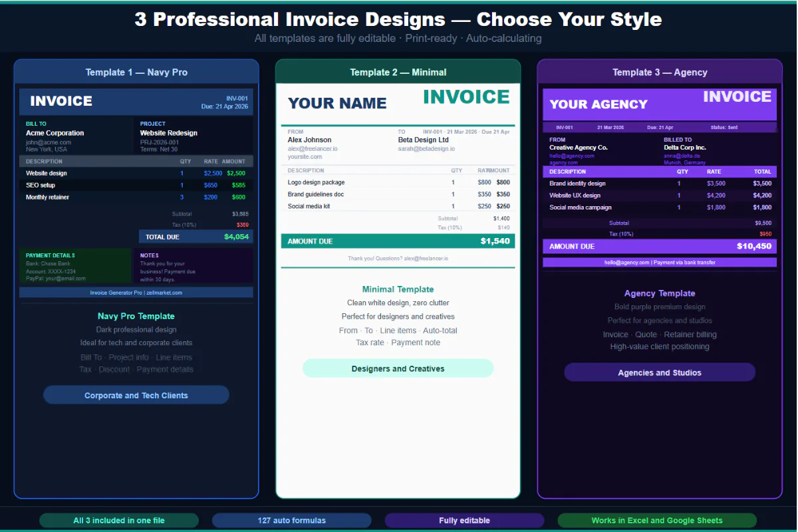Click the TOTAL DUE $4,054 bar

[x=194, y=236]
